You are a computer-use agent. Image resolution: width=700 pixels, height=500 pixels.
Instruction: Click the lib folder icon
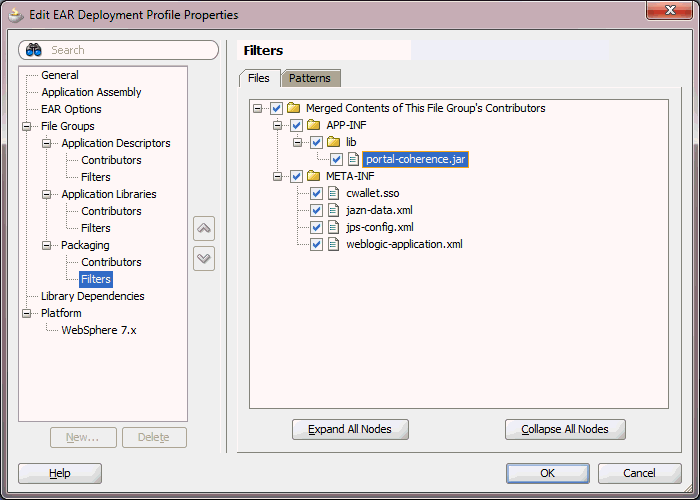(x=333, y=142)
